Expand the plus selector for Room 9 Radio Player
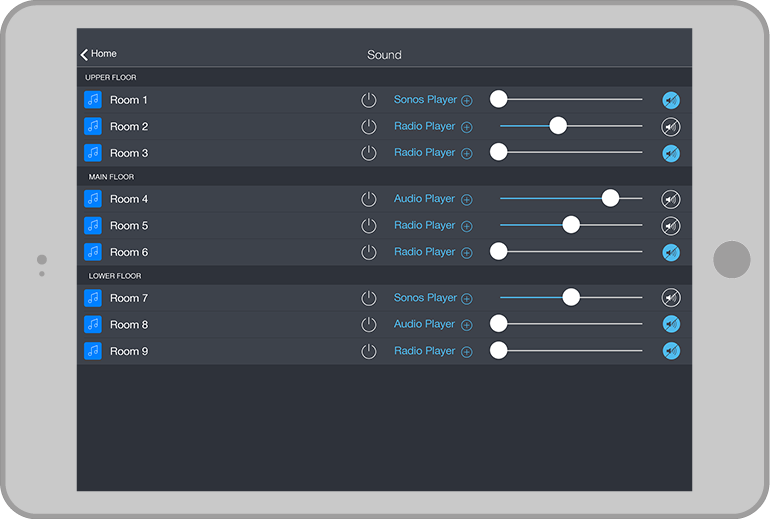 467,352
